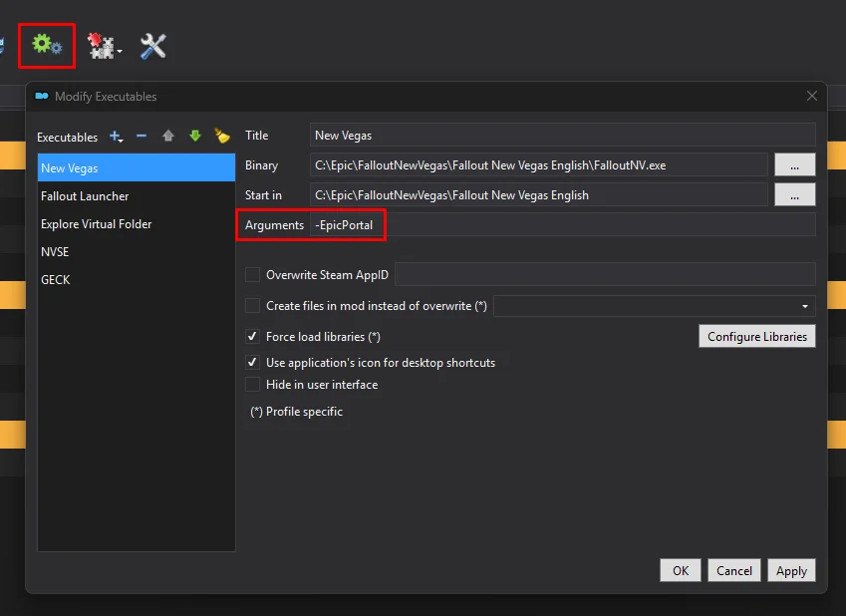The height and width of the screenshot is (616, 846).
Task: Enable Overwrite Steam AppID checkbox
Action: tap(253, 275)
